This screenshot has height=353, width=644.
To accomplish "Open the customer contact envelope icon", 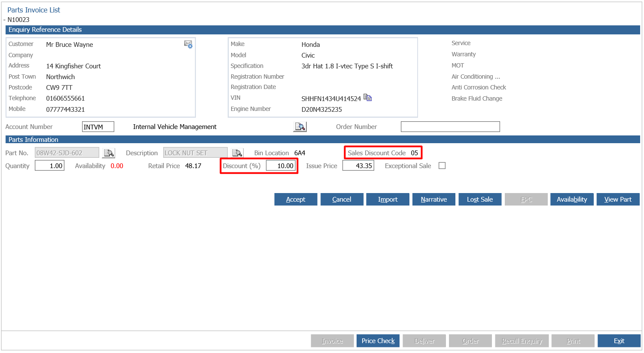I will (188, 44).
